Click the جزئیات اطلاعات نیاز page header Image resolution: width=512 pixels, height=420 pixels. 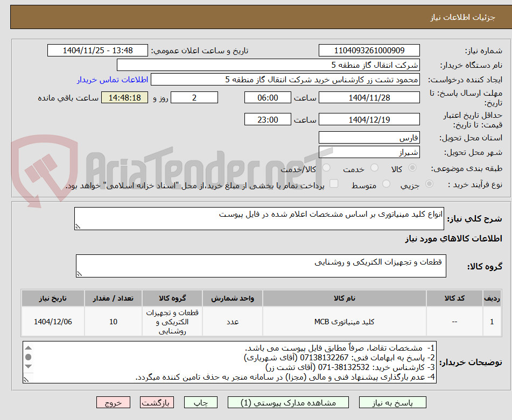(462, 17)
